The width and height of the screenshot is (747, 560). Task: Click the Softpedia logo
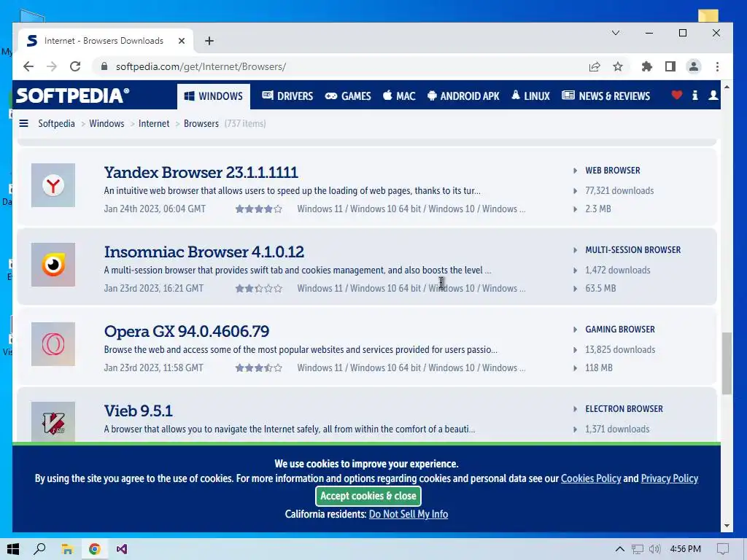(72, 96)
